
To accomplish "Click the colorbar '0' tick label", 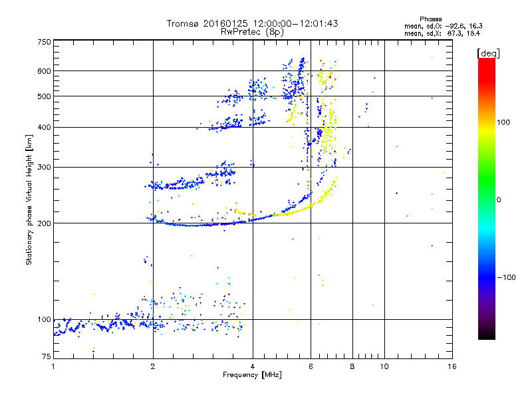I will pyautogui.click(x=499, y=199).
